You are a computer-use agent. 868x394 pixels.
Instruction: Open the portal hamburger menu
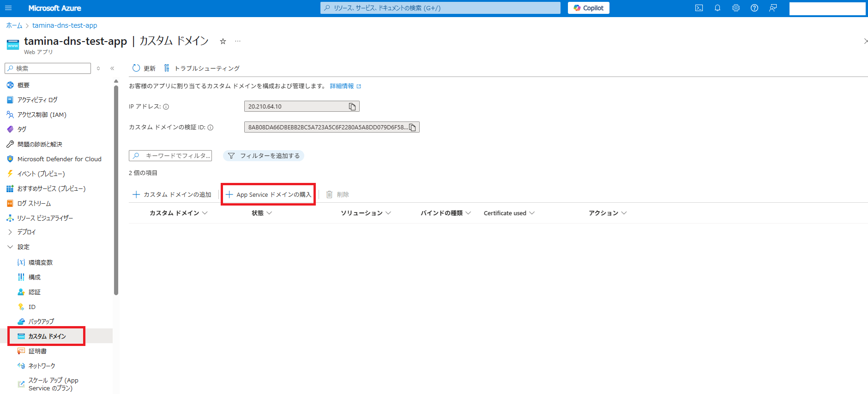[x=8, y=8]
